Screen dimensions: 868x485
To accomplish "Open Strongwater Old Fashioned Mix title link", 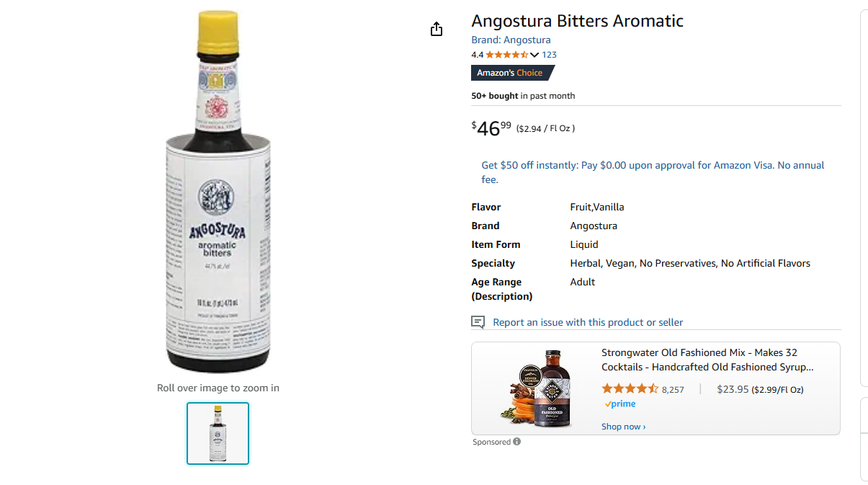I will (707, 360).
